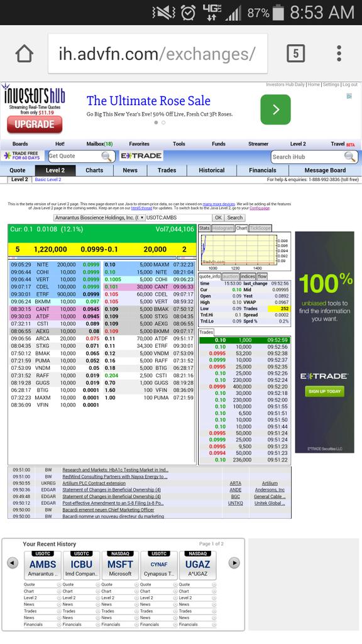Click the Config page link
362x644 pixels.
[260, 208]
